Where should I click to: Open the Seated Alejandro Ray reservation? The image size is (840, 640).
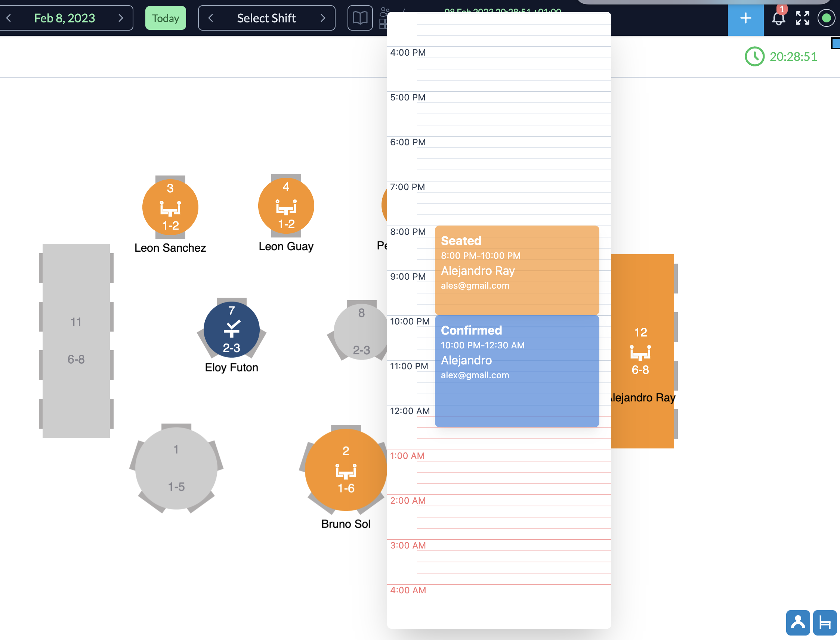click(516, 270)
